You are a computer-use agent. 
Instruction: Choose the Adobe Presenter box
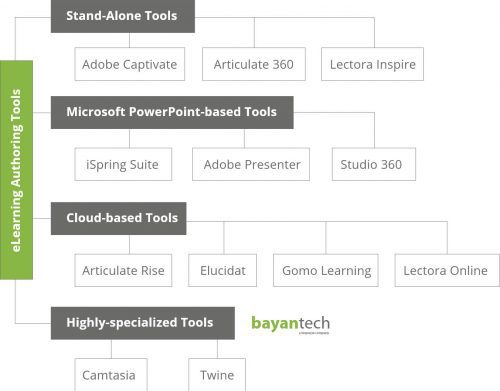(x=251, y=164)
